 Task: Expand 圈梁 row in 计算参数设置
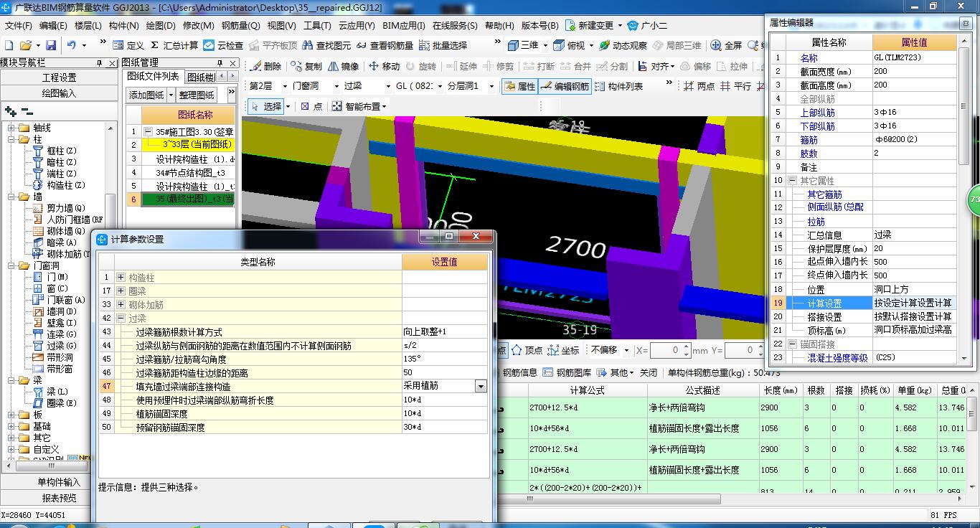tap(121, 291)
